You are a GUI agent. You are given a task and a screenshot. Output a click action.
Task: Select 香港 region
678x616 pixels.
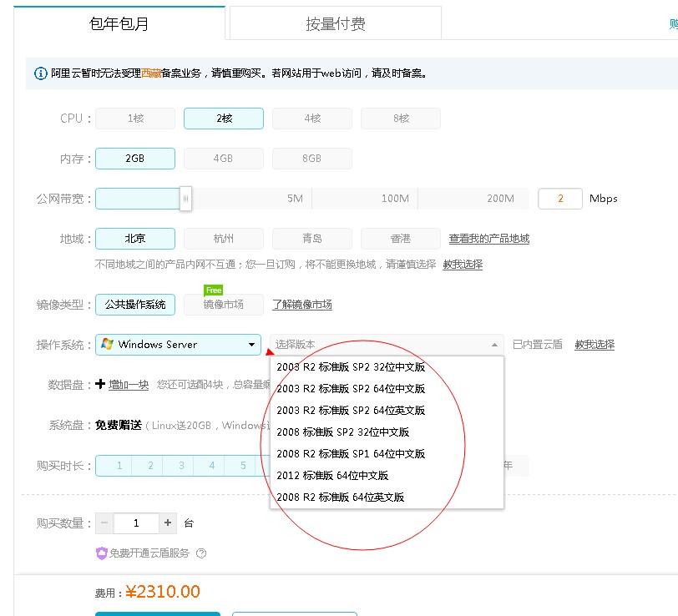401,239
